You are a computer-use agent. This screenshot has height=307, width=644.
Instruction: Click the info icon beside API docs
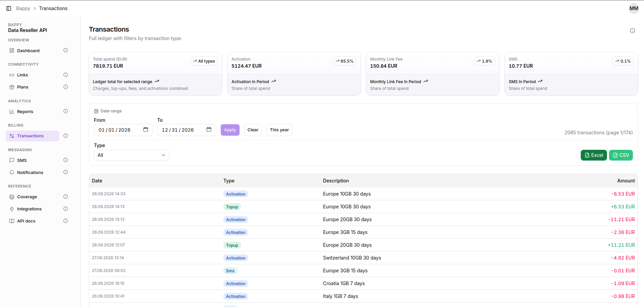coord(66,221)
